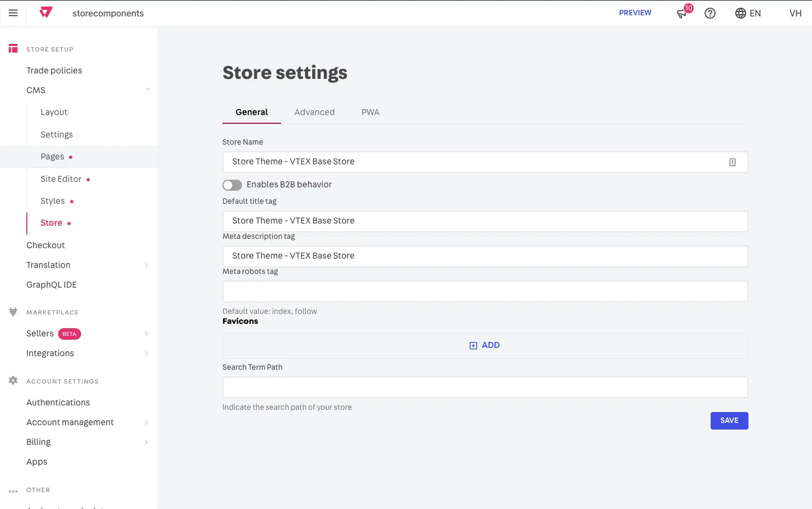
Task: Collapse the CMS menu chevron
Action: (147, 90)
